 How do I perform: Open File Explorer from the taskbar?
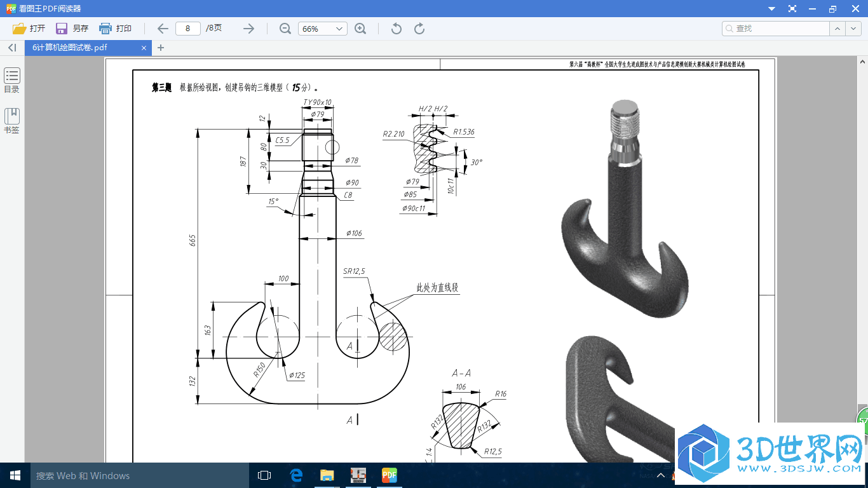[x=327, y=475]
